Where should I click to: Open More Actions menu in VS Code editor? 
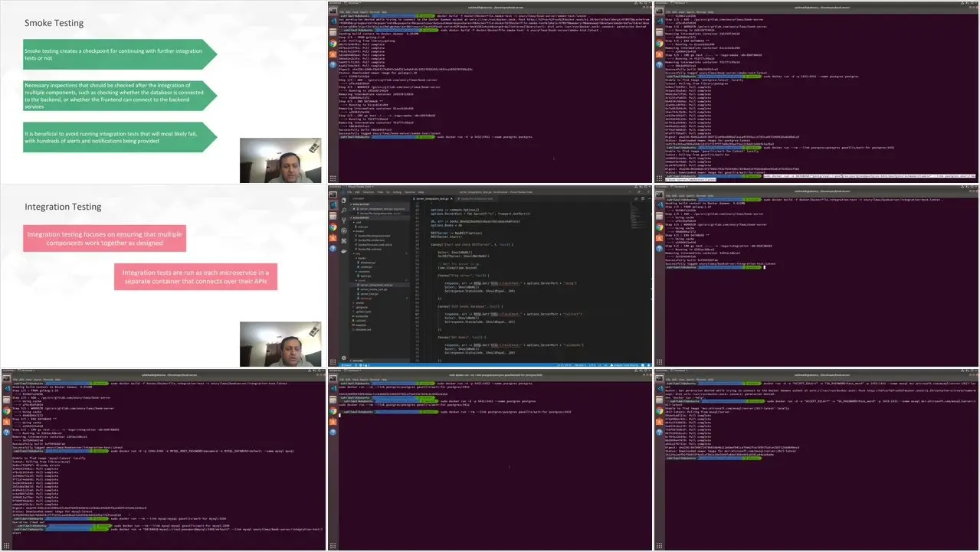(649, 199)
